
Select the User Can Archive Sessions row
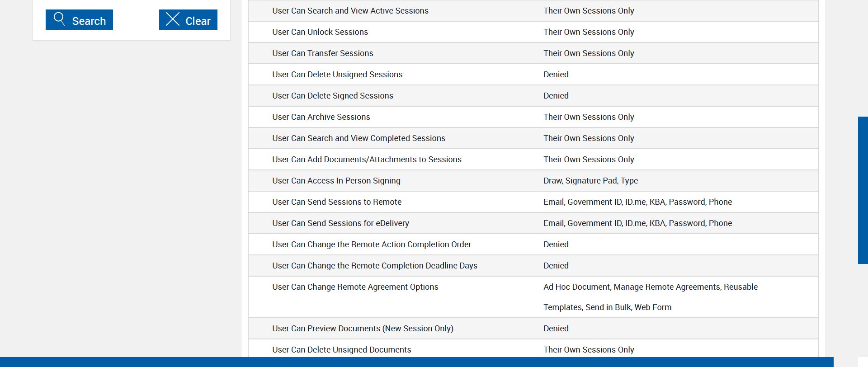click(321, 117)
